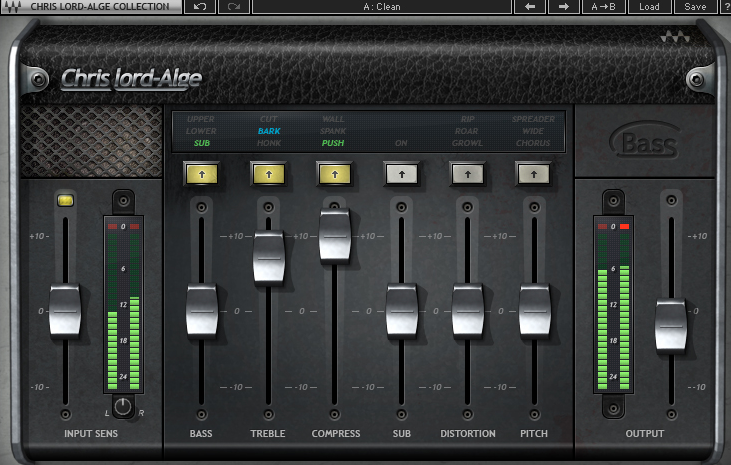
Task: Select the CHORUS pitch mode label
Action: coord(533,143)
